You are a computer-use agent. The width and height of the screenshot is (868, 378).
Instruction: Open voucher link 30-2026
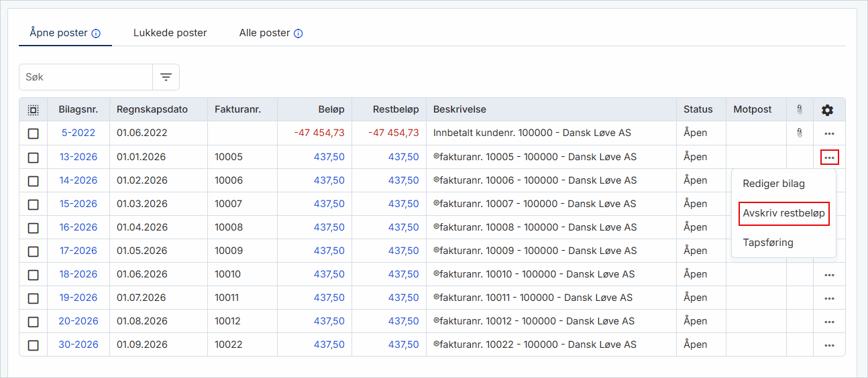click(78, 344)
